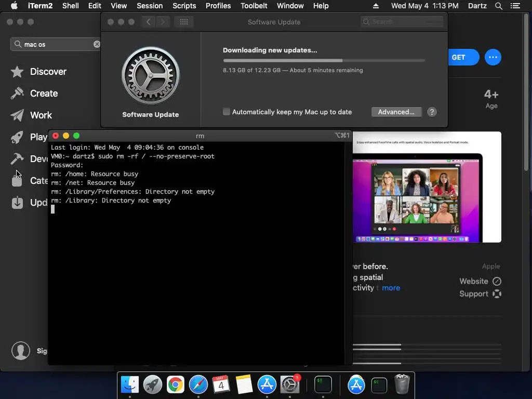The width and height of the screenshot is (532, 399).
Task: Click the date and time in menu bar
Action: point(424,6)
